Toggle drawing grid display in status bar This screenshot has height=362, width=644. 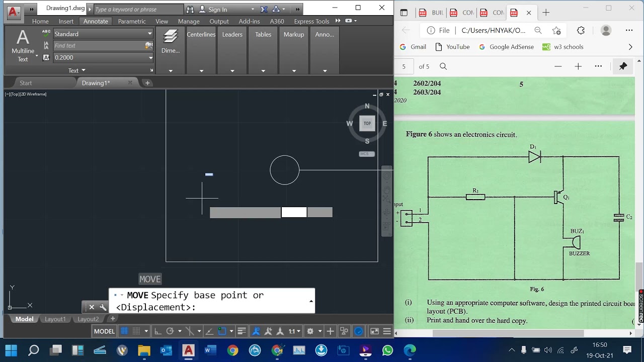pos(124,331)
